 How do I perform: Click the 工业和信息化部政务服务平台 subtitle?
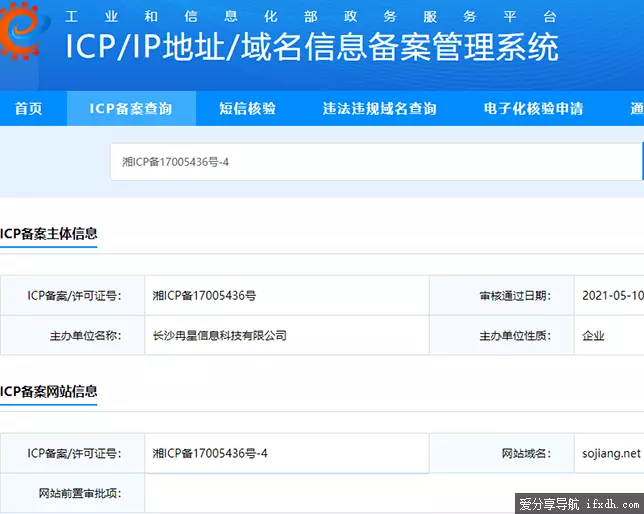[310, 16]
